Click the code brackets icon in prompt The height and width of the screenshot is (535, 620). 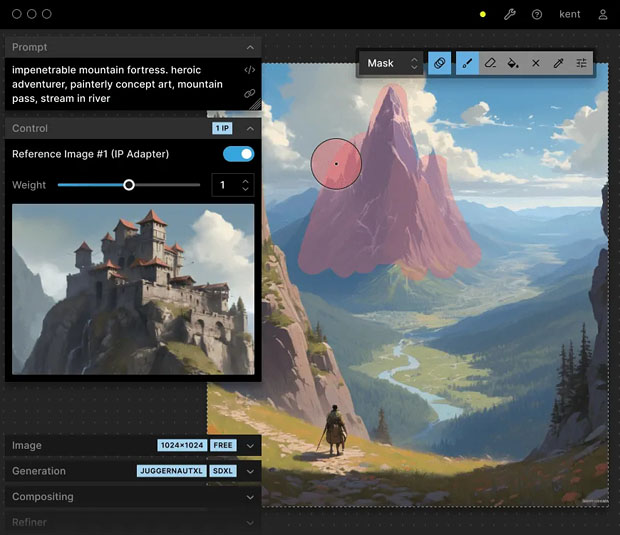[x=250, y=71]
